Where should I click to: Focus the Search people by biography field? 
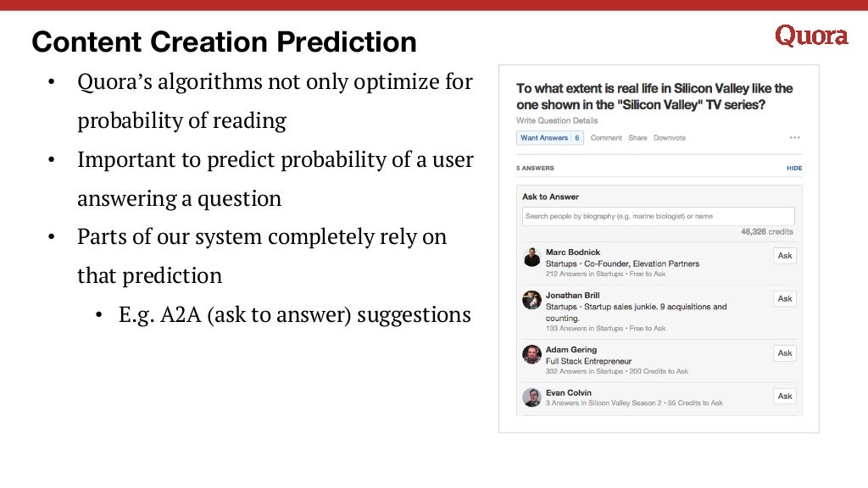pyautogui.click(x=658, y=216)
